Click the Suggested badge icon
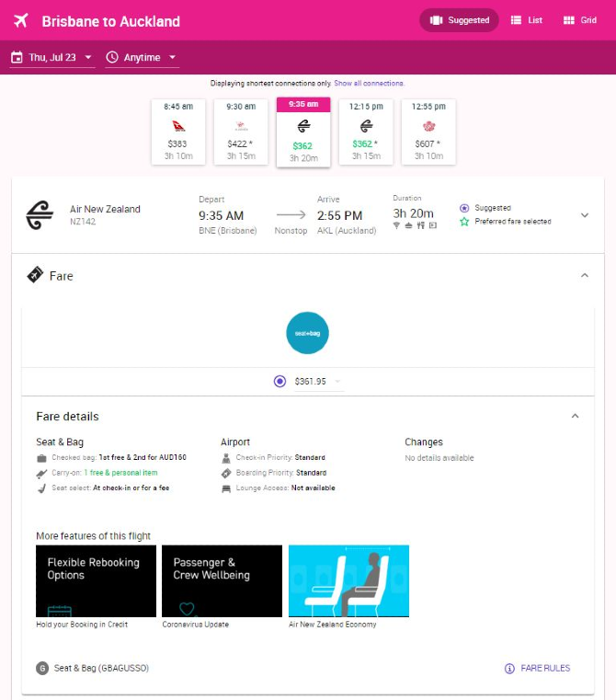 [x=464, y=208]
